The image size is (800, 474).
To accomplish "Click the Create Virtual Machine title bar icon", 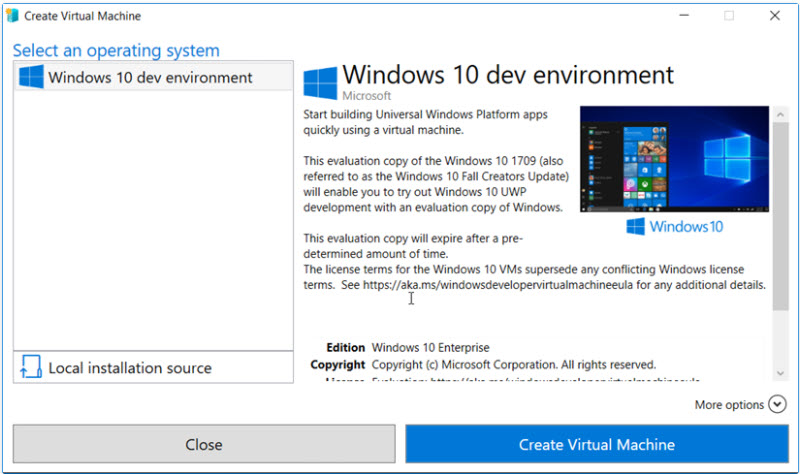I will pyautogui.click(x=14, y=16).
